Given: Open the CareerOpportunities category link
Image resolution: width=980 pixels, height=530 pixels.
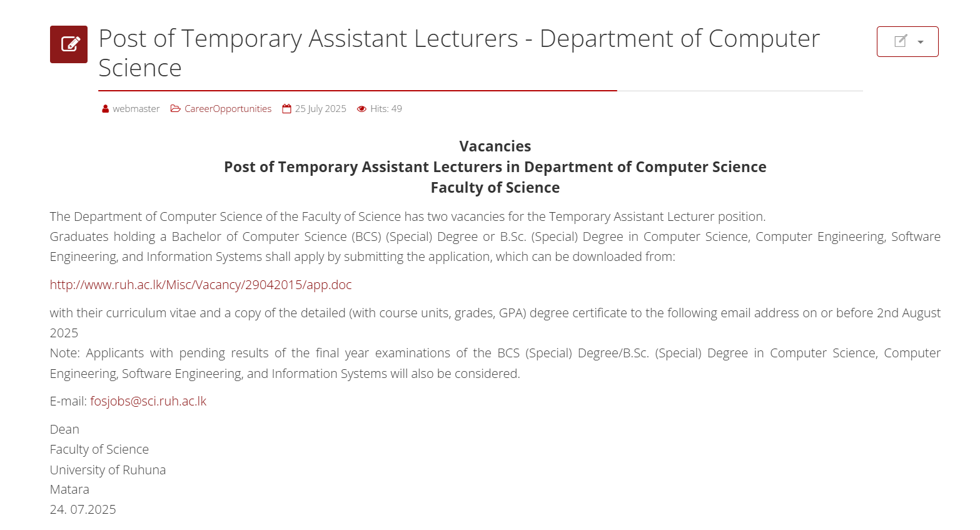Looking at the screenshot, I should [228, 109].
